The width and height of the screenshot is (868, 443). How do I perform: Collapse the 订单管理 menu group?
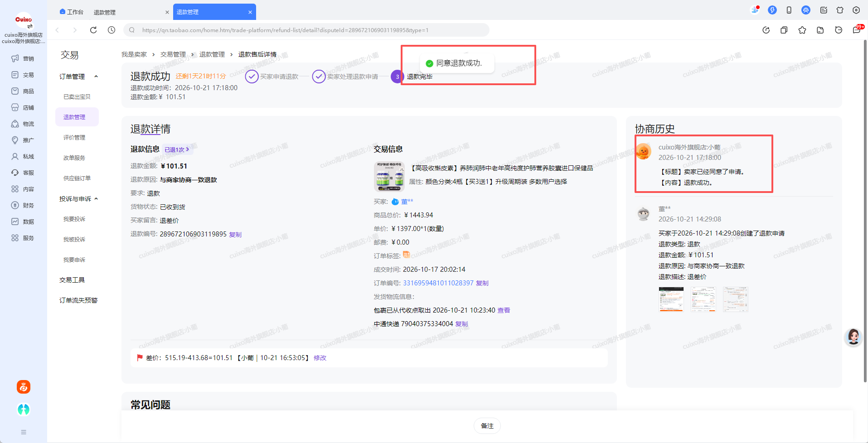pyautogui.click(x=96, y=77)
